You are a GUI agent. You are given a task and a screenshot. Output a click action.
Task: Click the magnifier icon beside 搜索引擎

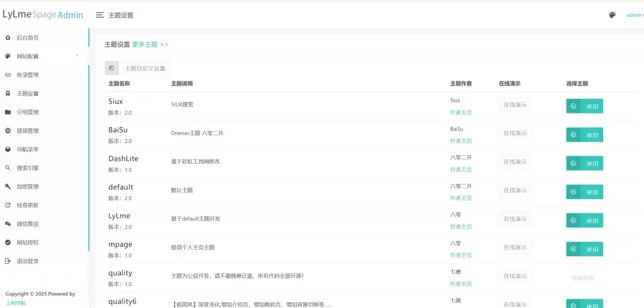[8, 168]
